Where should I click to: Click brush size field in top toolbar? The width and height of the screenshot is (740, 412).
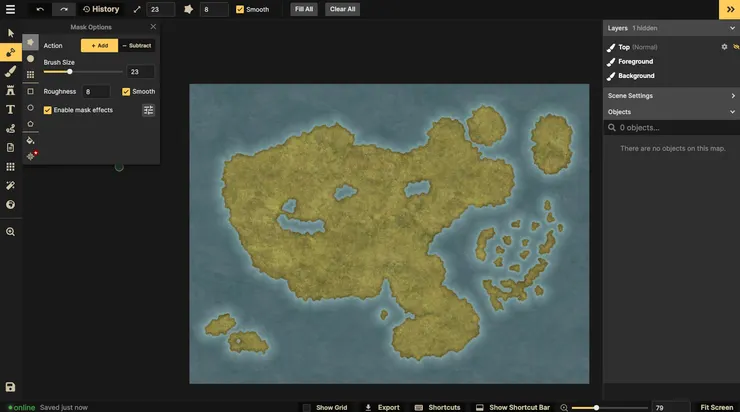click(160, 9)
